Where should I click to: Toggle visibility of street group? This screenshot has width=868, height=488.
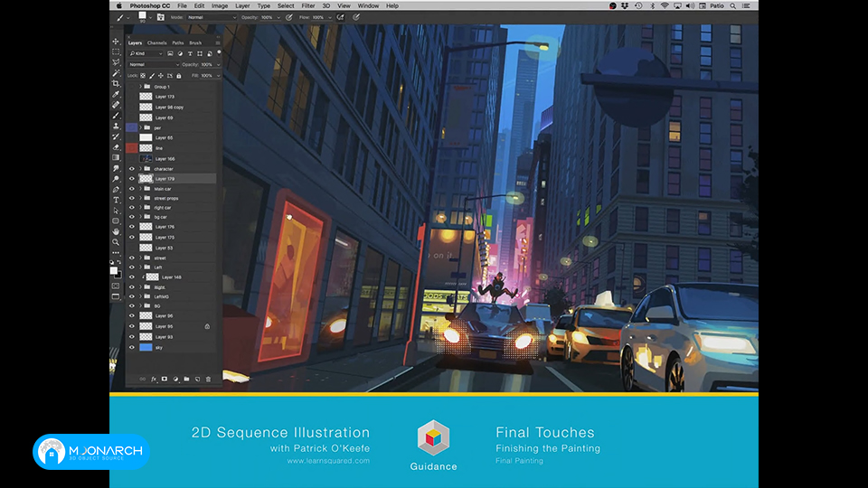132,258
